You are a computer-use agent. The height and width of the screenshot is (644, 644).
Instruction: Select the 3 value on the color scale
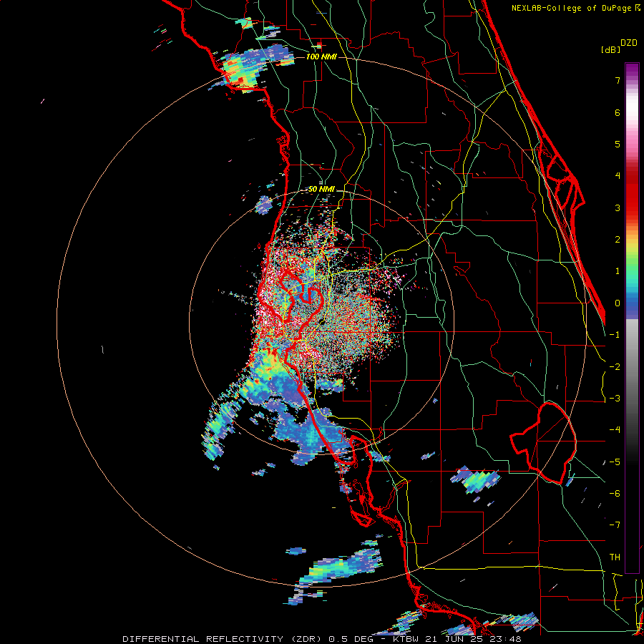click(618, 208)
